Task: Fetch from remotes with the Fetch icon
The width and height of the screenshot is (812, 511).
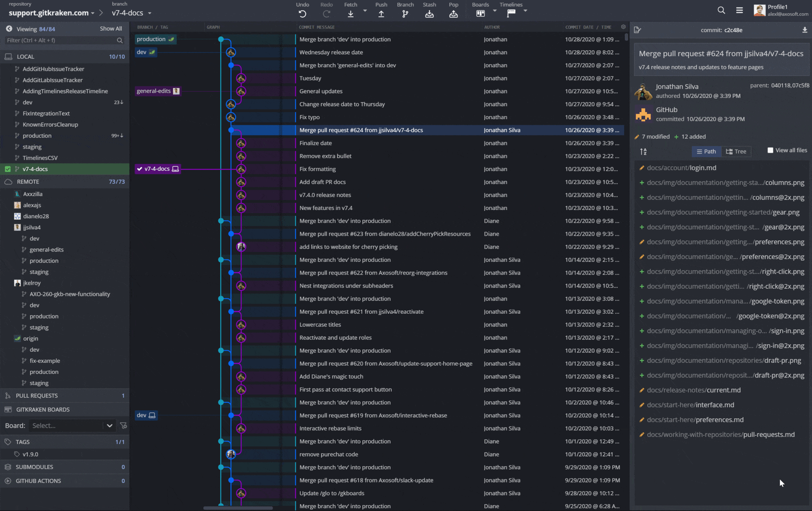Action: tap(350, 14)
